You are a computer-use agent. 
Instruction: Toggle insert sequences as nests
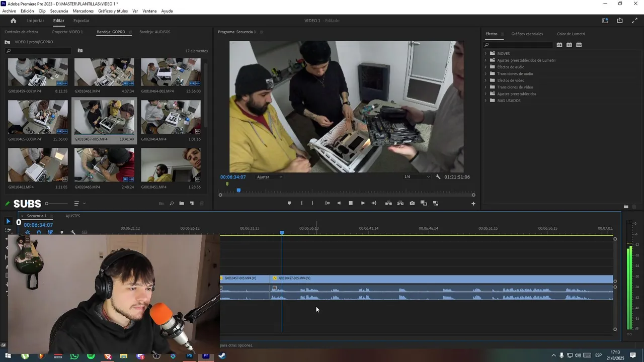pos(27,232)
